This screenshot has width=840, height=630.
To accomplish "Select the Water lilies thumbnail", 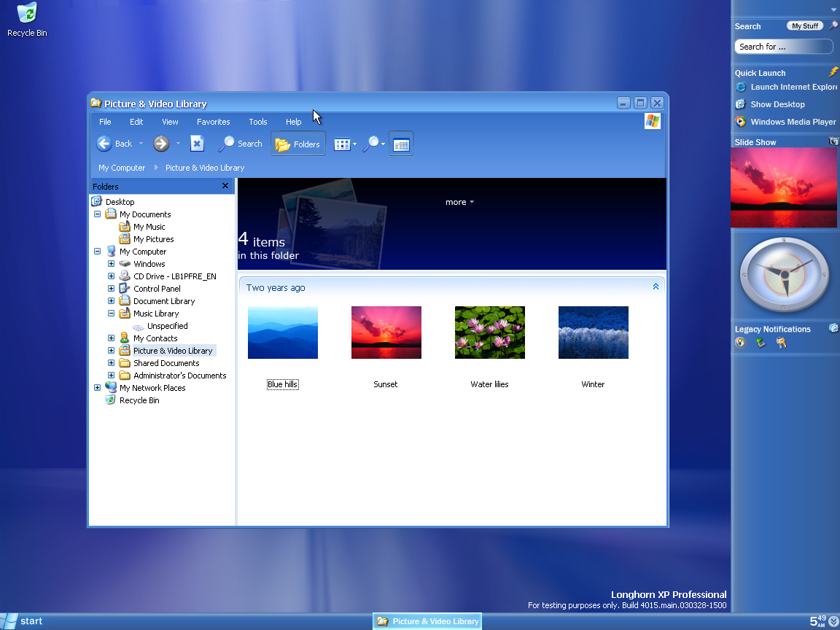I will coord(489,332).
